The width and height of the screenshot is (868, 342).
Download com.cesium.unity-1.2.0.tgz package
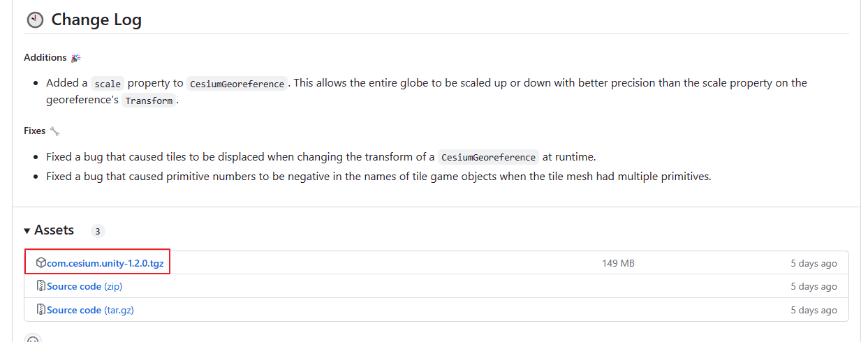point(105,263)
